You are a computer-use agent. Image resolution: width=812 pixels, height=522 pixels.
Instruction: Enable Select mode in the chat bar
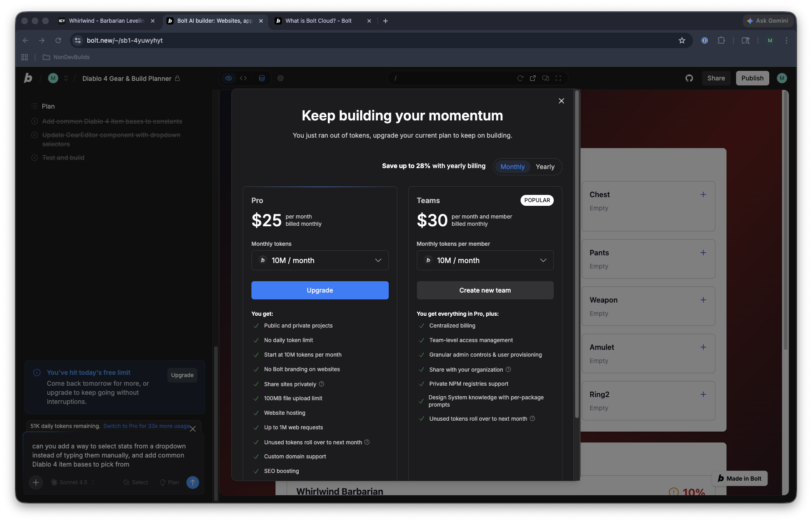point(135,482)
